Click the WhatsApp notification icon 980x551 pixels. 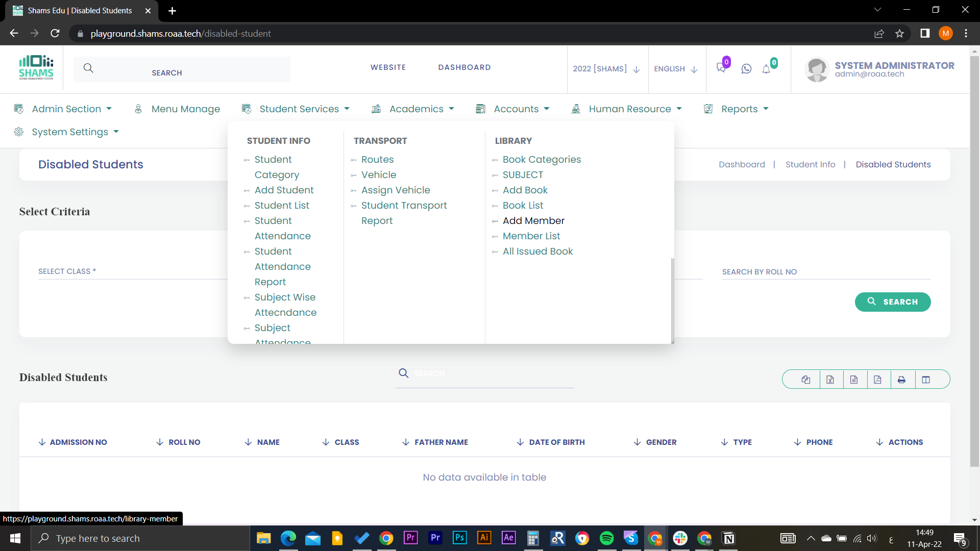click(746, 69)
